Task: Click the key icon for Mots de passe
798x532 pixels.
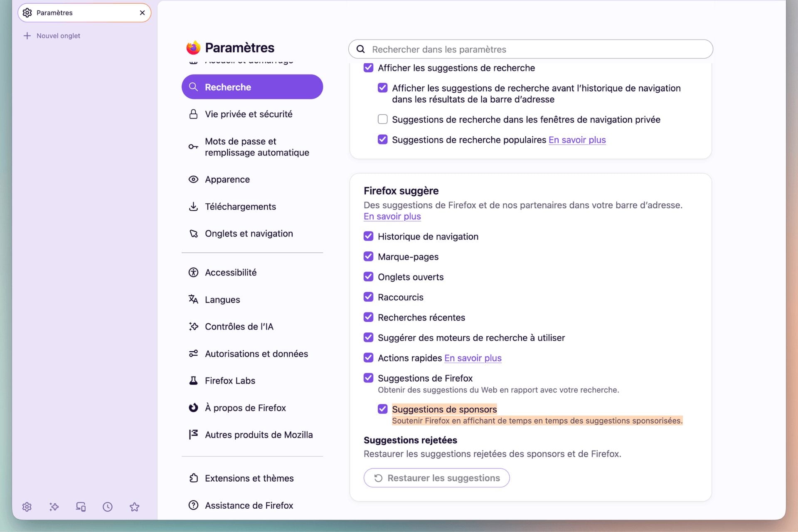Action: (193, 147)
